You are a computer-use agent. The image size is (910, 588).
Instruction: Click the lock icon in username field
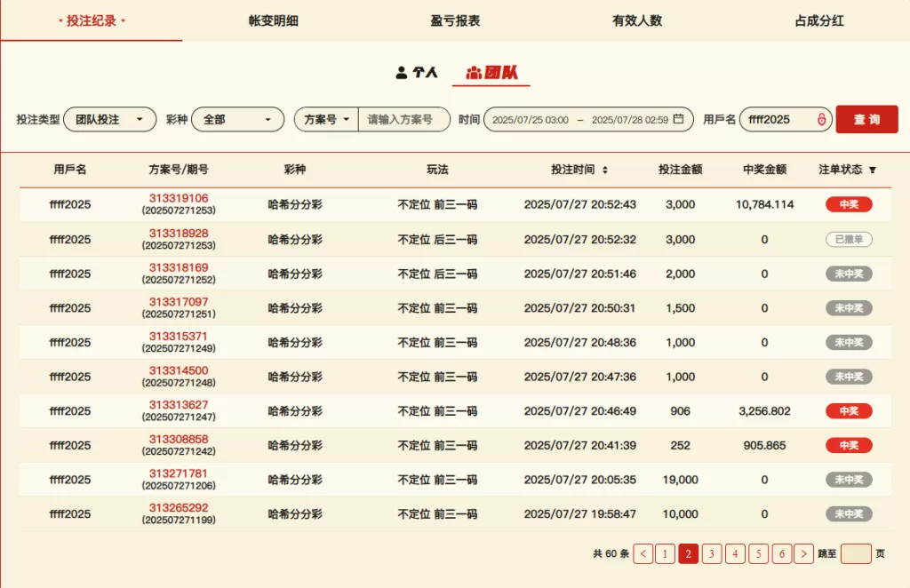(x=821, y=119)
